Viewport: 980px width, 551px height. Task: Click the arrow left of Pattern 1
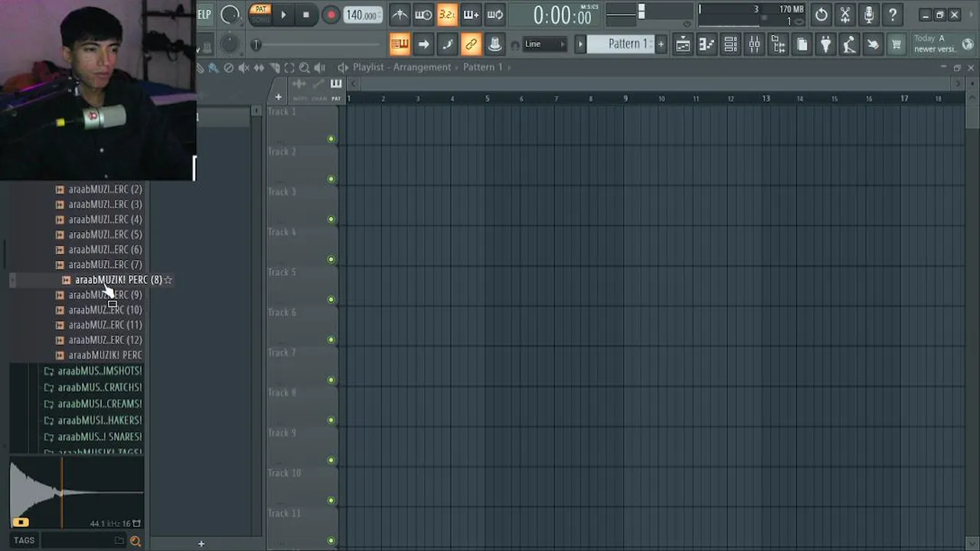580,44
